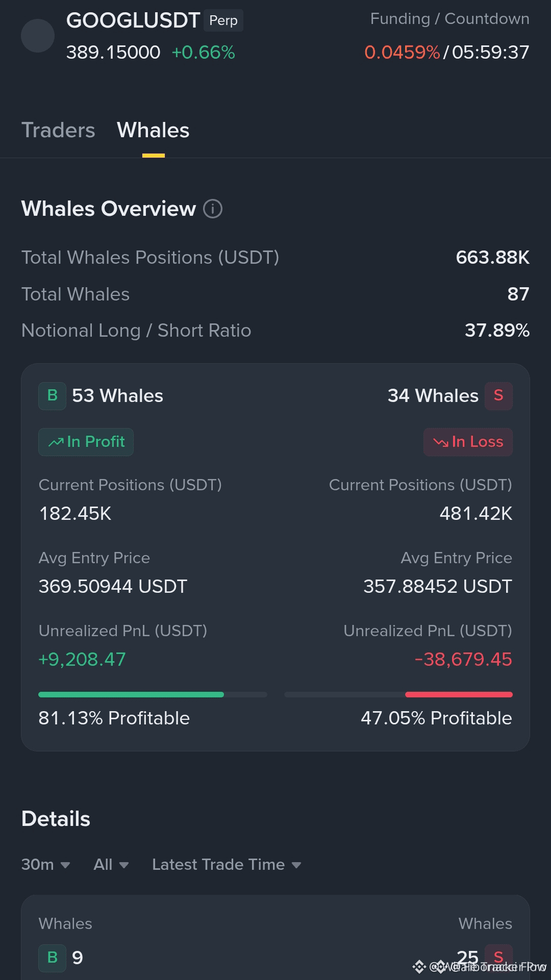551x980 pixels.
Task: Expand the All filter dropdown
Action: point(111,865)
